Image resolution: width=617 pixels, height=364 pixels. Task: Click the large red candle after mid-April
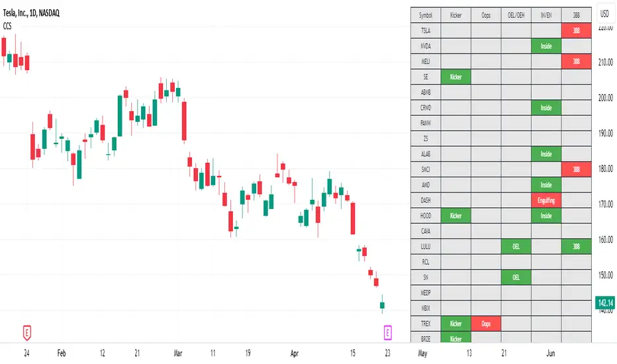coord(353,218)
